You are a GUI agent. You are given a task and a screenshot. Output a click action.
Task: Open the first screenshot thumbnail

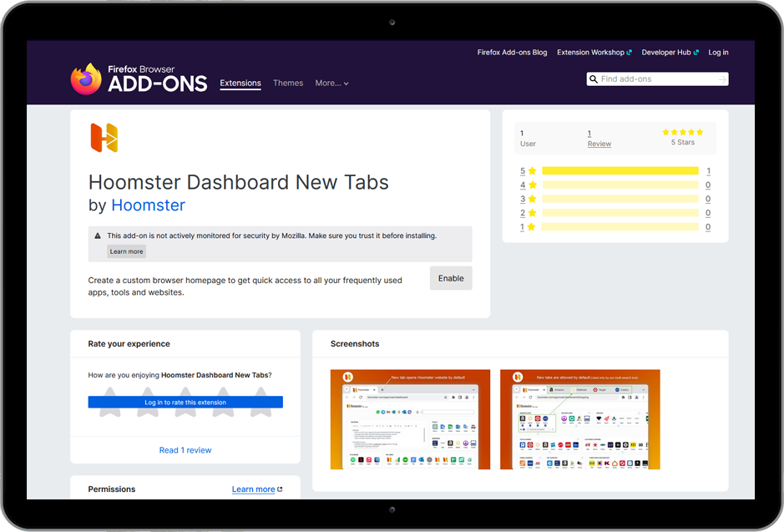tap(410, 419)
